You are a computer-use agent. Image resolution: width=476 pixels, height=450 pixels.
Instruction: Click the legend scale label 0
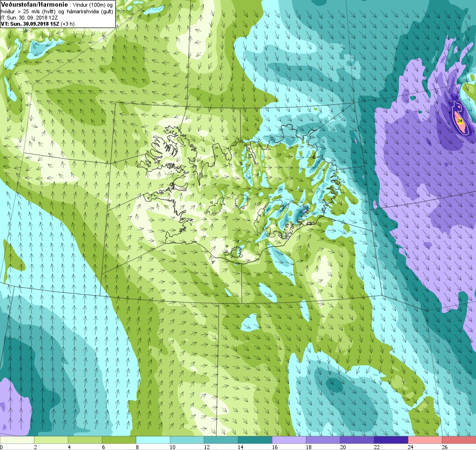click(1, 447)
